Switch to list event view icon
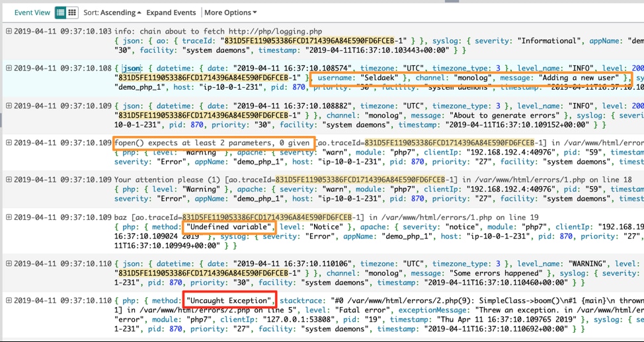644x342 pixels. click(60, 13)
